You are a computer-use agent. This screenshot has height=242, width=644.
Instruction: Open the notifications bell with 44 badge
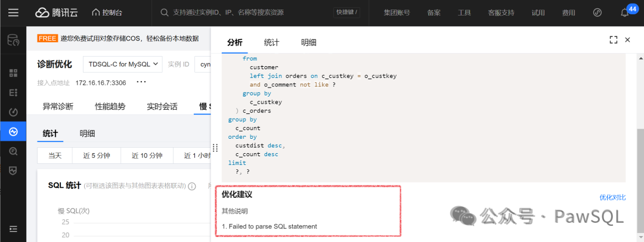(625, 13)
